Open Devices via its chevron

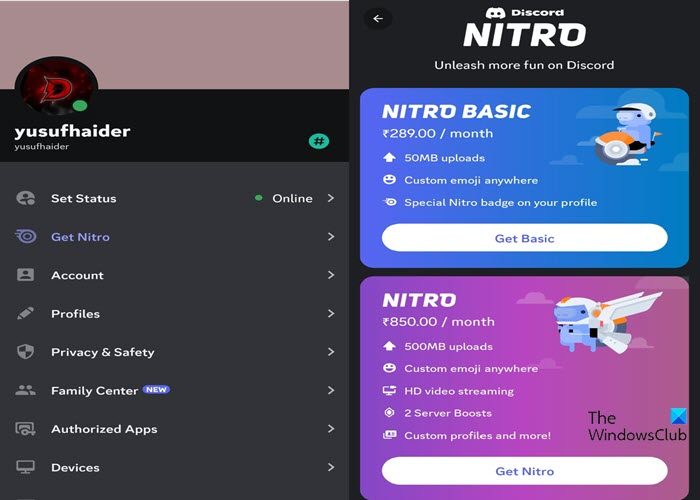[x=331, y=467]
